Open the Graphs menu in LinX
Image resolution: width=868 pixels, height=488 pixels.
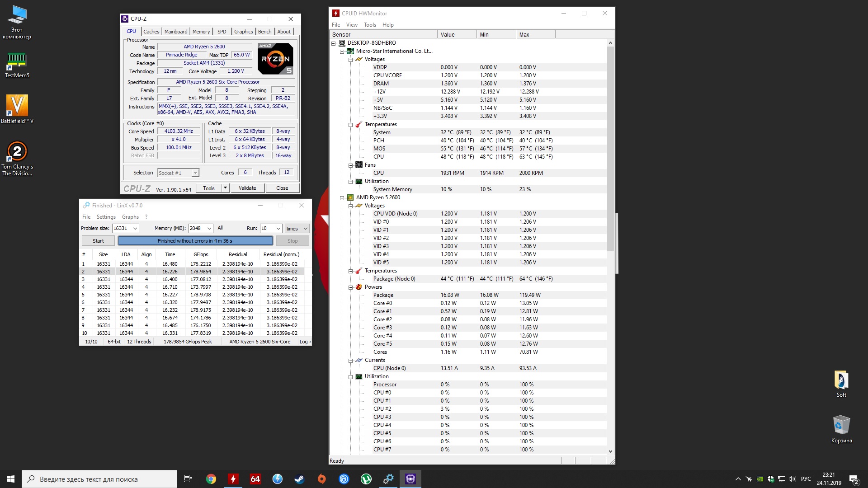pyautogui.click(x=130, y=217)
